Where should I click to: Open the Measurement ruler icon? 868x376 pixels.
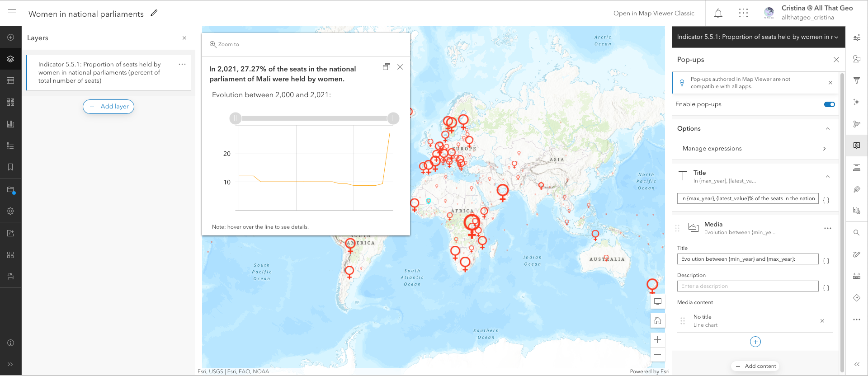point(857,276)
